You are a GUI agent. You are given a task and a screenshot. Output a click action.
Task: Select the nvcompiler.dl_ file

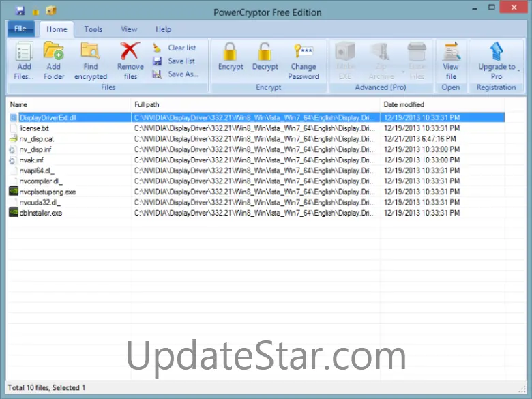point(41,181)
